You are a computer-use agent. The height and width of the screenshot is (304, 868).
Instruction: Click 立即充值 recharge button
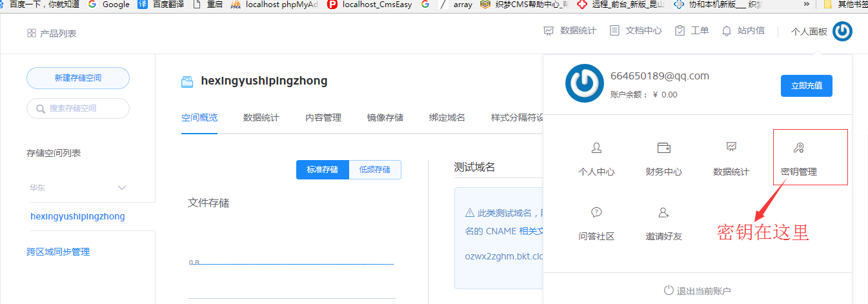[x=806, y=86]
